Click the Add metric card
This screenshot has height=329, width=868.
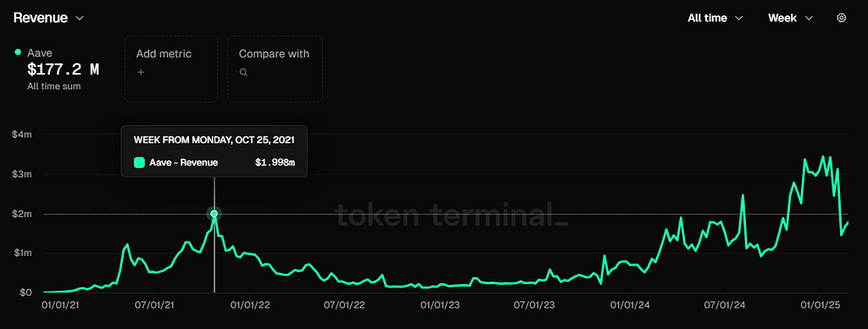click(x=171, y=70)
